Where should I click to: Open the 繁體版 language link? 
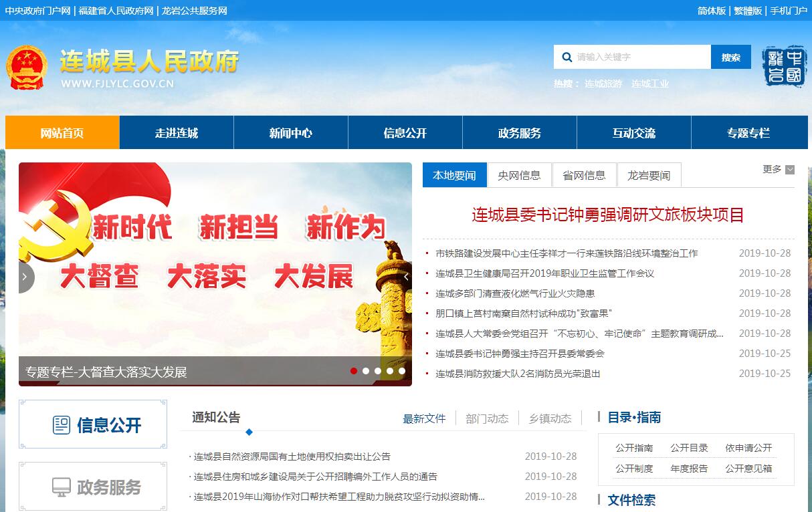tap(747, 11)
